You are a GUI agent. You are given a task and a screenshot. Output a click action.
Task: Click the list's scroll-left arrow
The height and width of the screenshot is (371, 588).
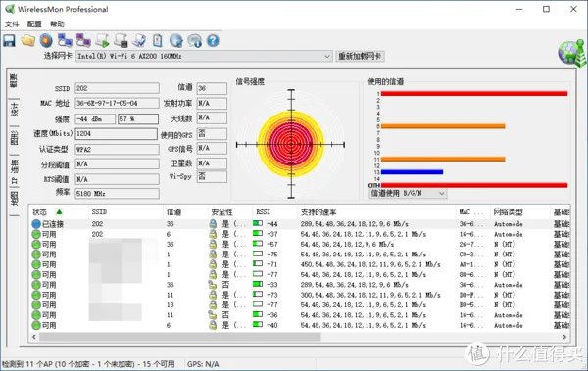point(34,337)
